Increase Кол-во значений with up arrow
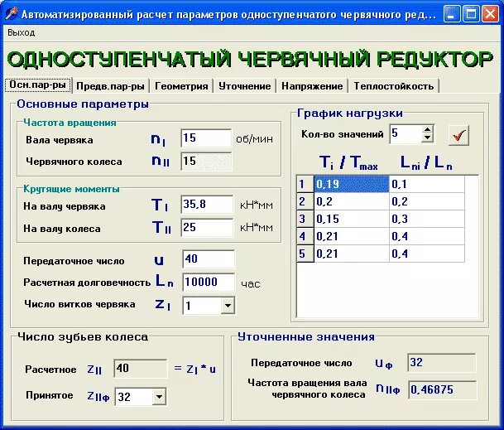504x430 pixels. [427, 130]
